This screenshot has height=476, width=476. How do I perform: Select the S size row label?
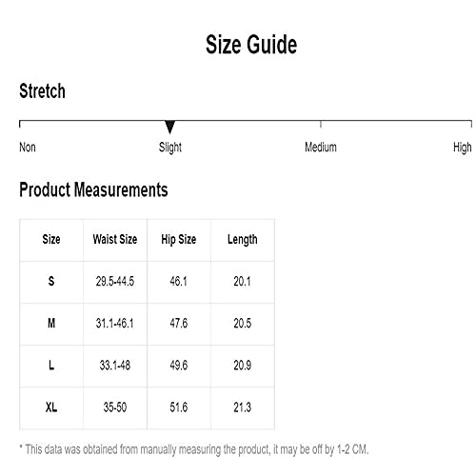click(x=51, y=281)
